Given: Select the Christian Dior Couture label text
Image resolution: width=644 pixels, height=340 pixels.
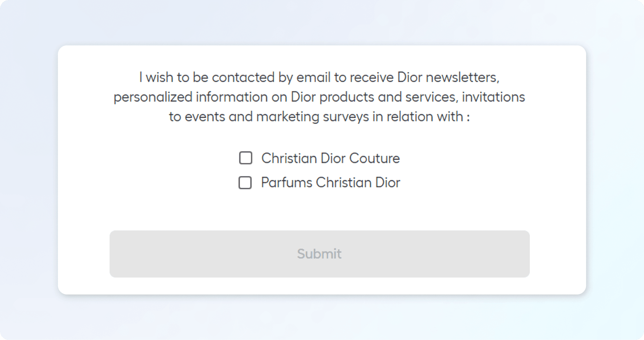Looking at the screenshot, I should [x=330, y=158].
